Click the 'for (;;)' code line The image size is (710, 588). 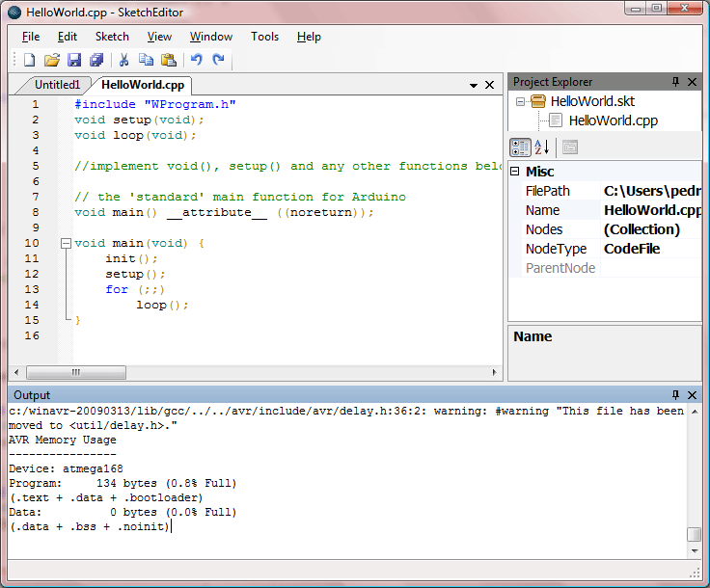(135, 289)
